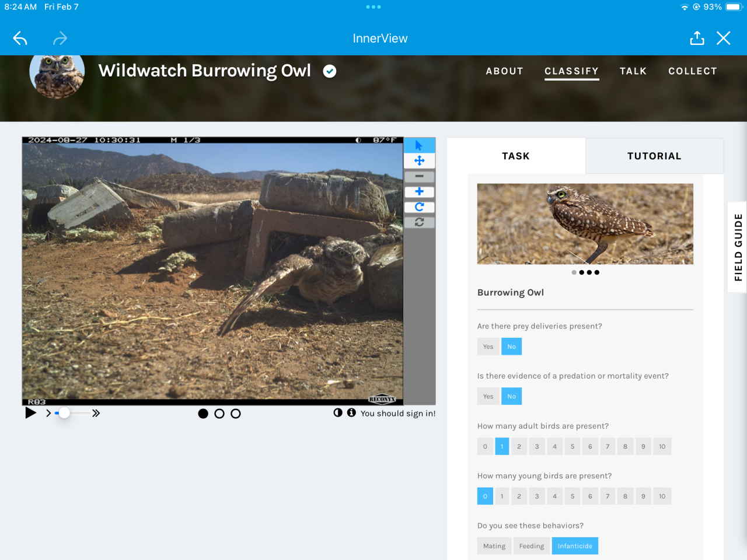This screenshot has height=560, width=747.
Task: Choose 7 for young birds present
Action: coord(608,496)
